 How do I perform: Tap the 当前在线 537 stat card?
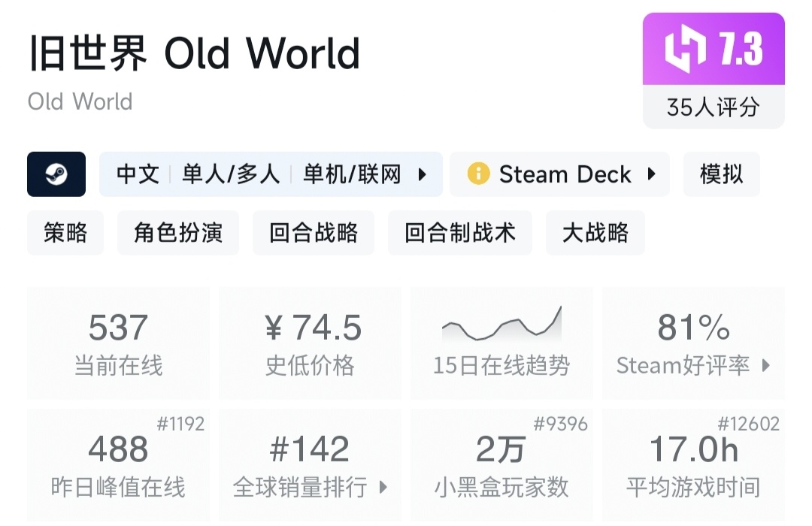[x=118, y=343]
